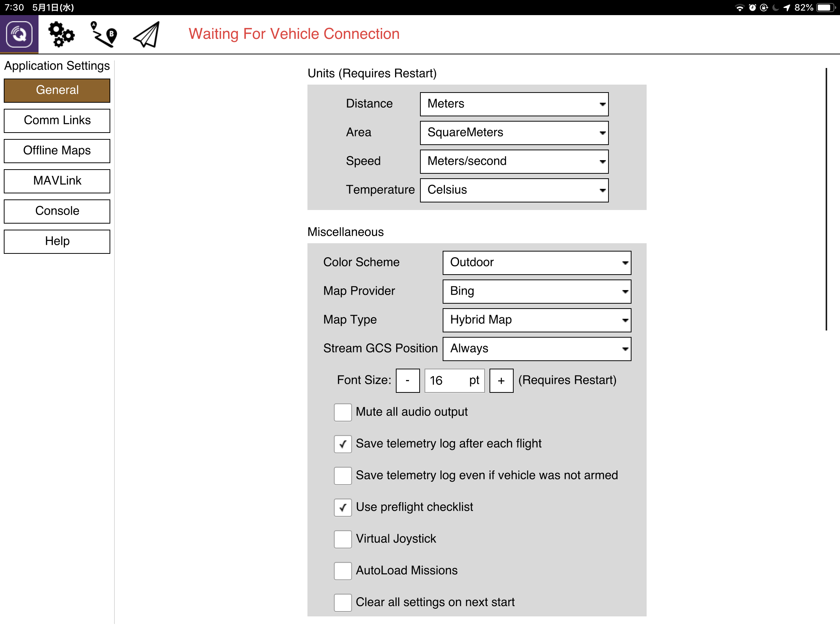Increase font size with plus button
Viewport: 840px width, 630px height.
tap(501, 380)
